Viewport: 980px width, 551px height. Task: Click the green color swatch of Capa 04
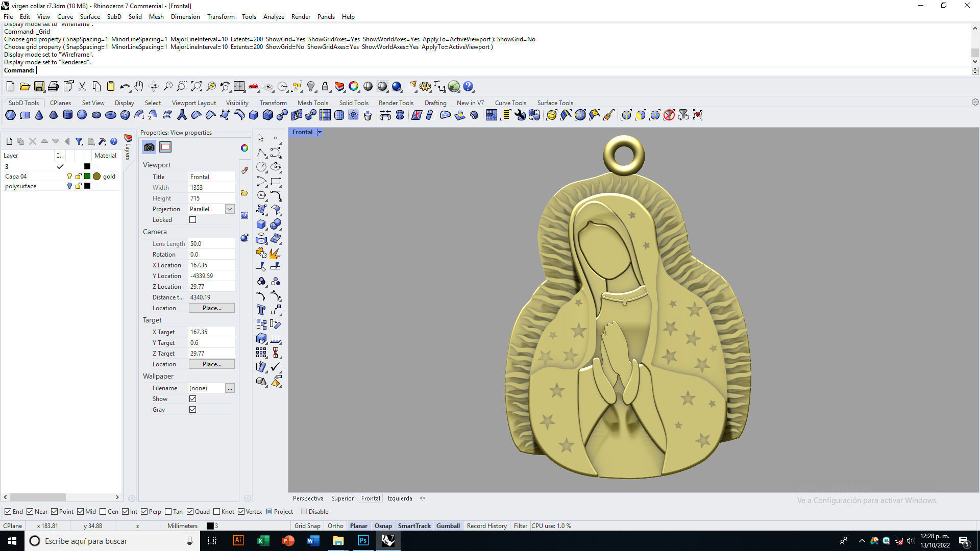tap(87, 177)
